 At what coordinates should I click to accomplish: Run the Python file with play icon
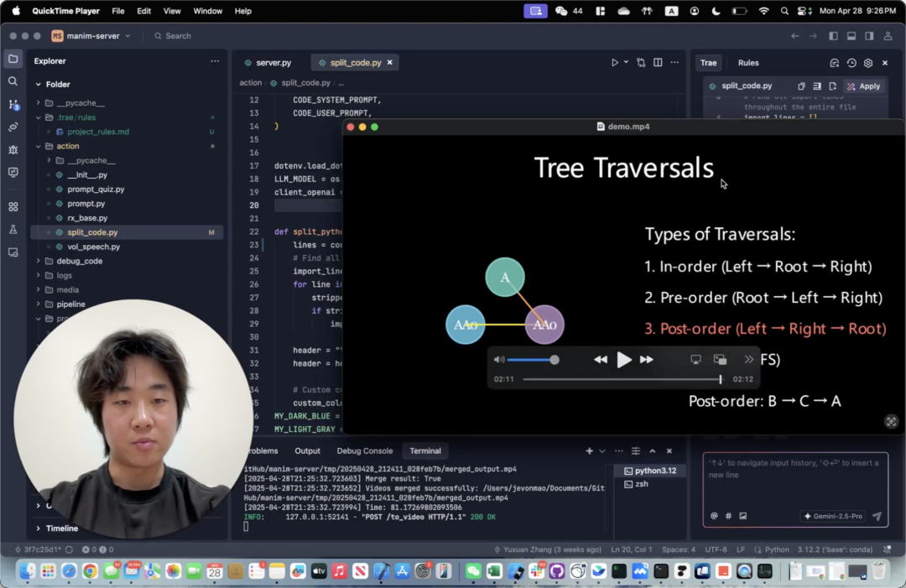(x=615, y=62)
